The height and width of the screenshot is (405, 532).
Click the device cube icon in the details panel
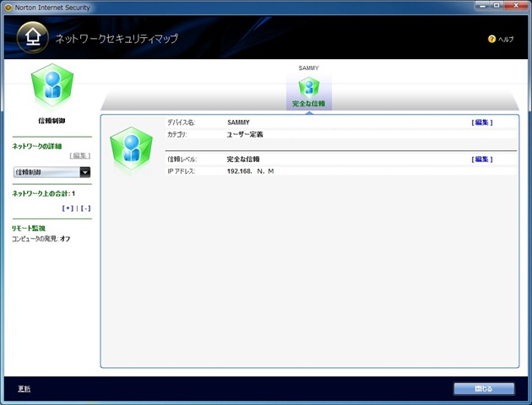point(131,148)
